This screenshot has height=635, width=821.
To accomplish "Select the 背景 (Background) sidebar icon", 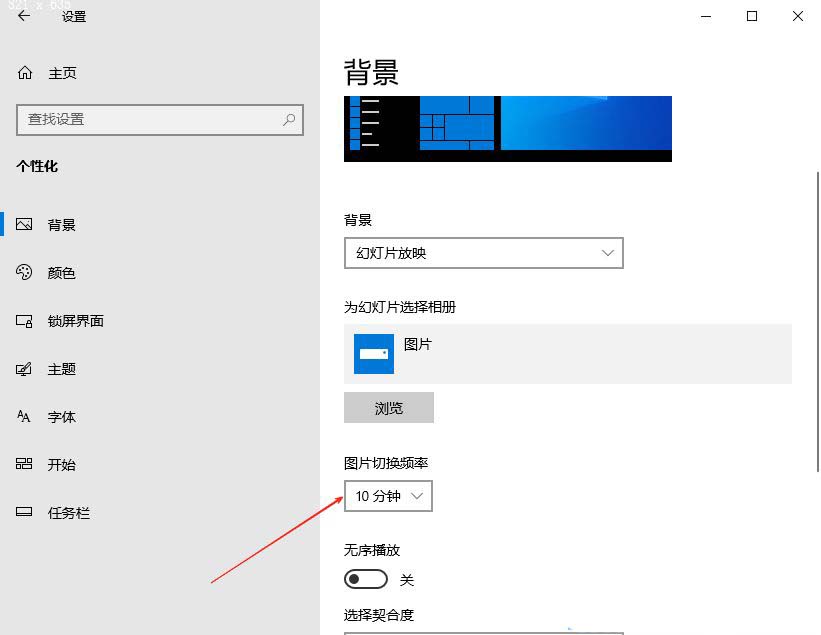I will click(25, 224).
